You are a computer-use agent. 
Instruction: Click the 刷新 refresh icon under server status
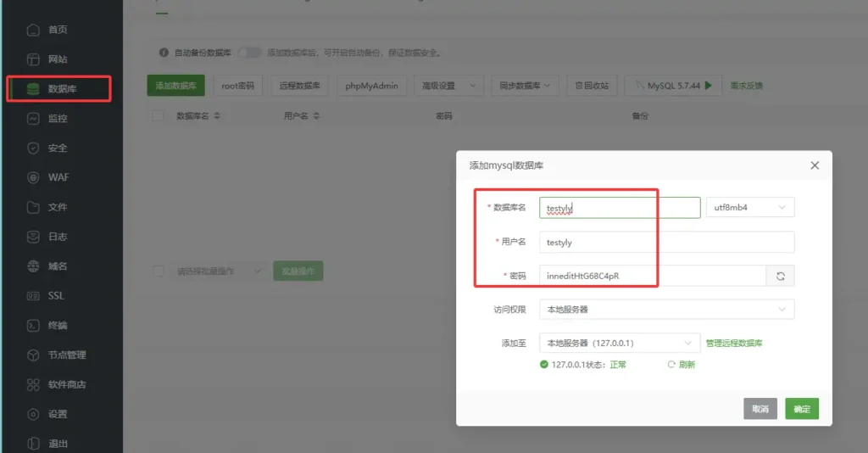click(671, 365)
